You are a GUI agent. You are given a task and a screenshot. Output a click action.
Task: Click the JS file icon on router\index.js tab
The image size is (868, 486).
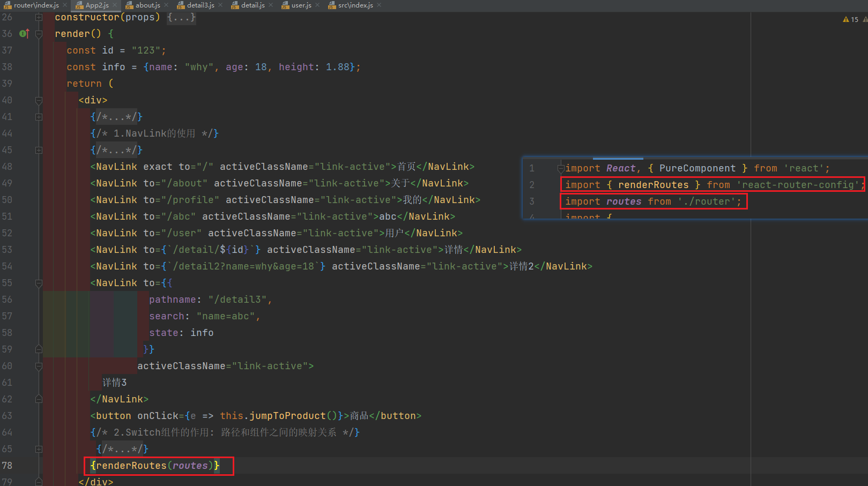[8, 5]
